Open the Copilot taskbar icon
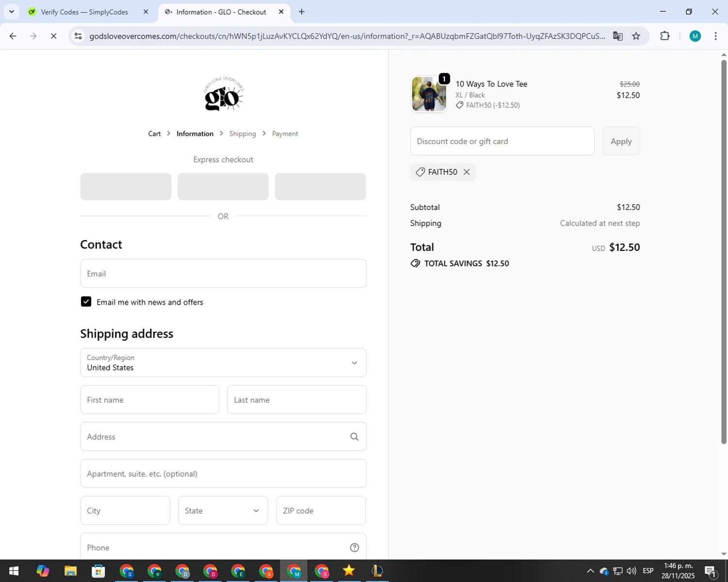The height and width of the screenshot is (582, 728). pos(43,571)
